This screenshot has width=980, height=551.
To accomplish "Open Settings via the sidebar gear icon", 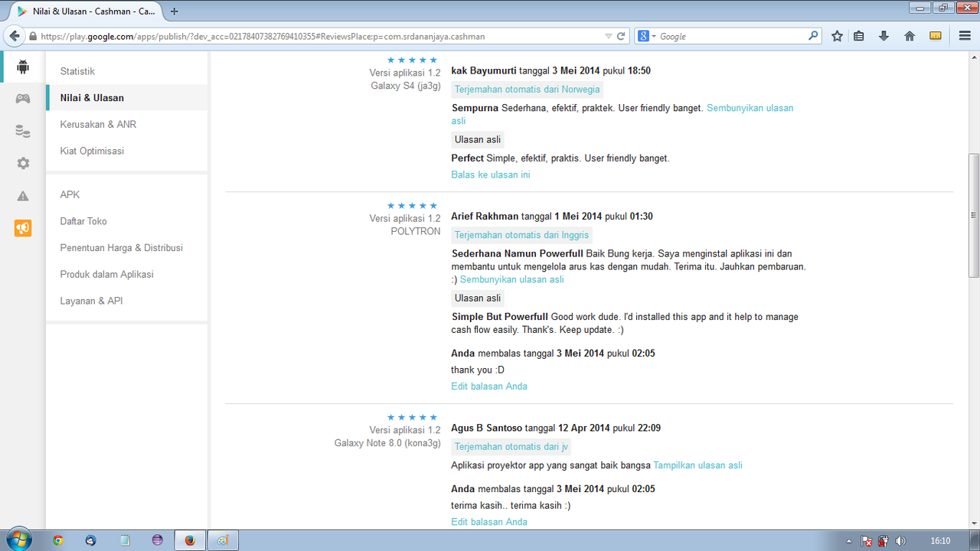I will [23, 163].
